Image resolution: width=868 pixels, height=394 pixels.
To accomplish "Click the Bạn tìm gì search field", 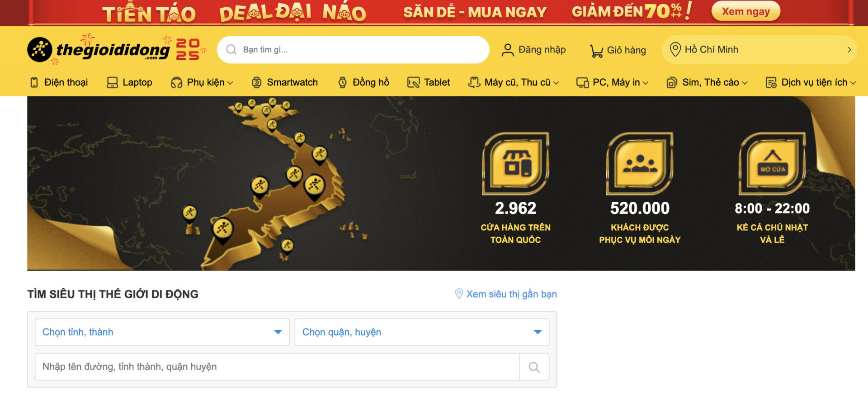I will [353, 50].
